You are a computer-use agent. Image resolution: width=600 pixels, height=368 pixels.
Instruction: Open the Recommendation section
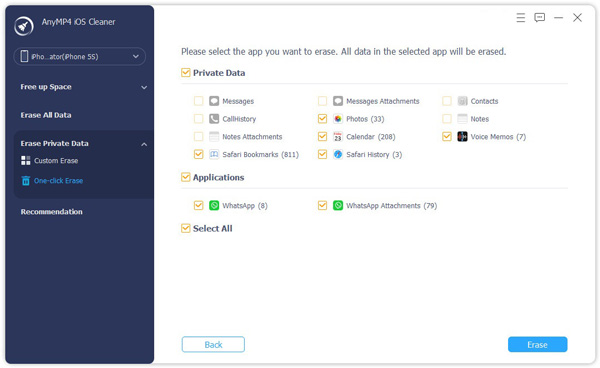pyautogui.click(x=51, y=212)
